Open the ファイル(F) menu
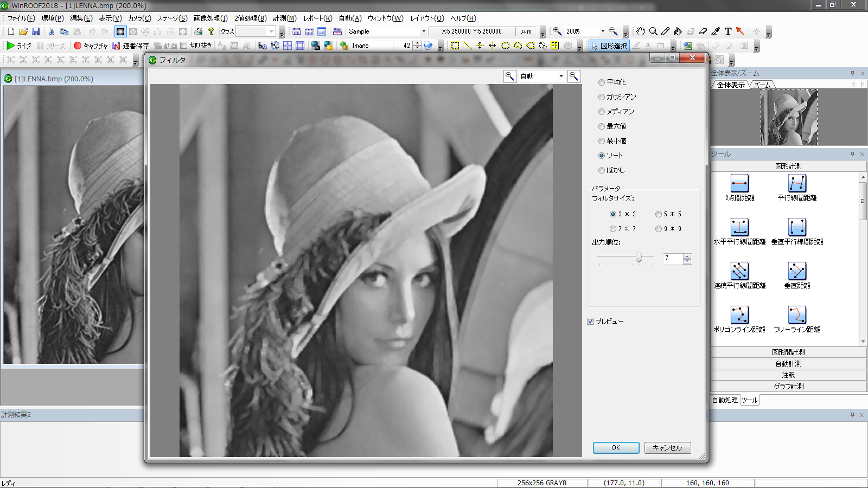The height and width of the screenshot is (488, 868). [x=21, y=18]
